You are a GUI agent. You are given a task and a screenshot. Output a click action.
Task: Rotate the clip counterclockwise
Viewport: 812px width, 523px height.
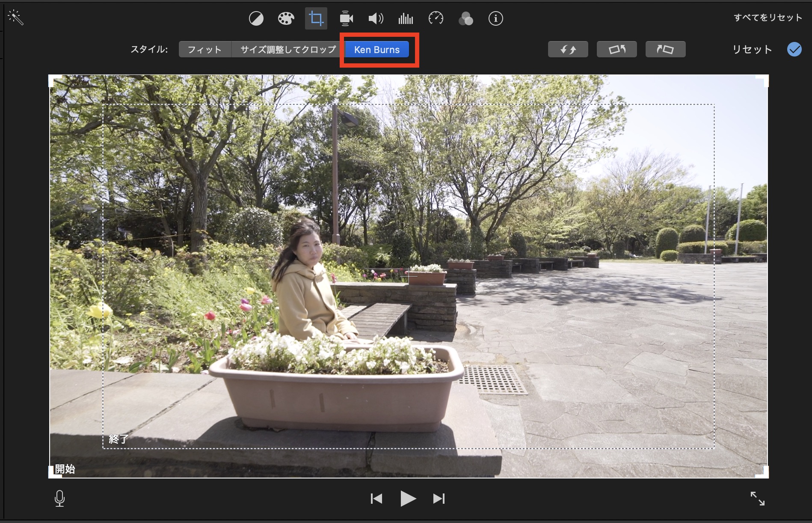coord(617,49)
